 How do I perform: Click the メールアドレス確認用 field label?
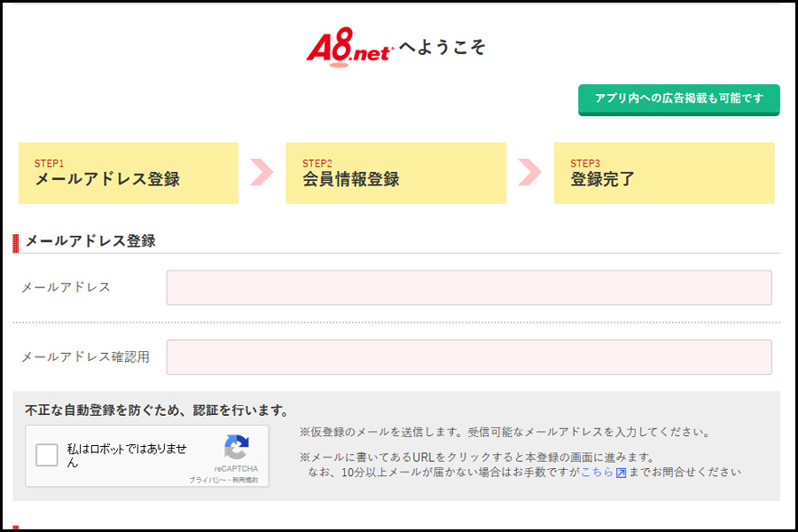pyautogui.click(x=85, y=356)
